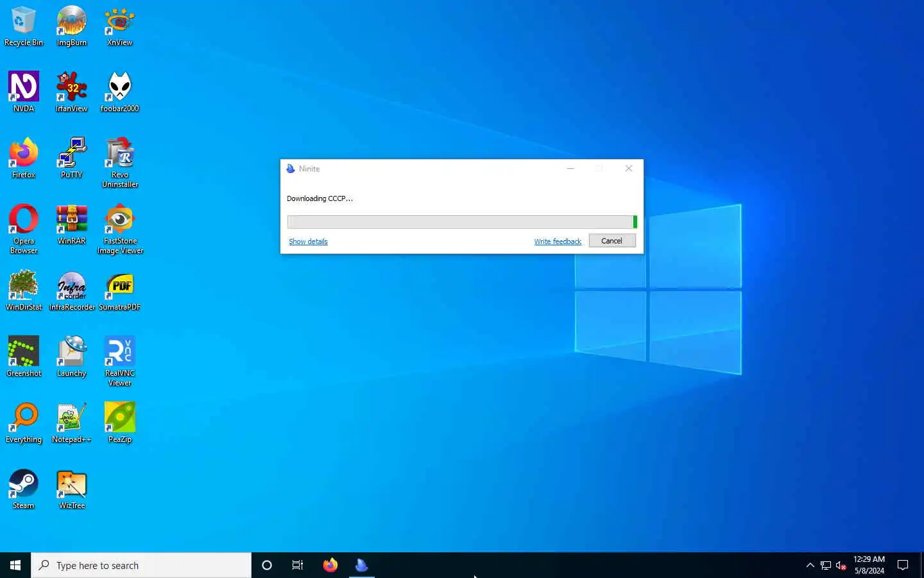Open the clock showing 12:29 AM

[869, 565]
